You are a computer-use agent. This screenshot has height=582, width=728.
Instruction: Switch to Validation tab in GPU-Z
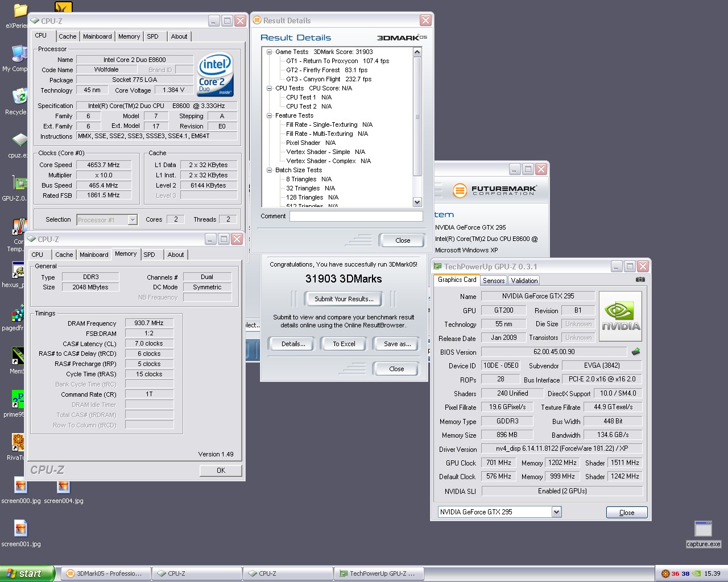pyautogui.click(x=524, y=281)
